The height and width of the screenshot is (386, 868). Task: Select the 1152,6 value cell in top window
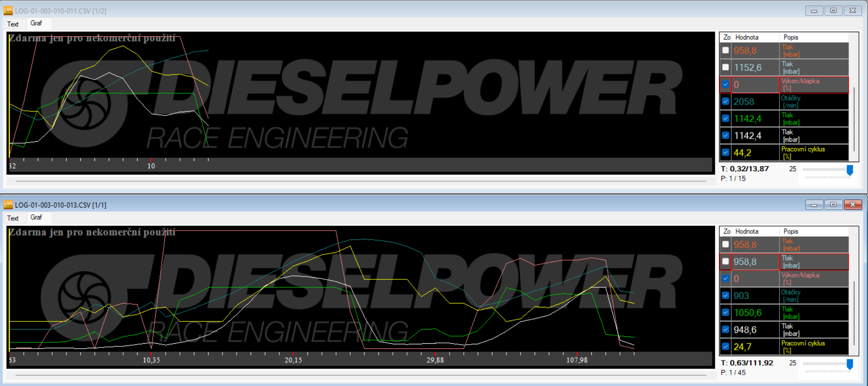756,68
